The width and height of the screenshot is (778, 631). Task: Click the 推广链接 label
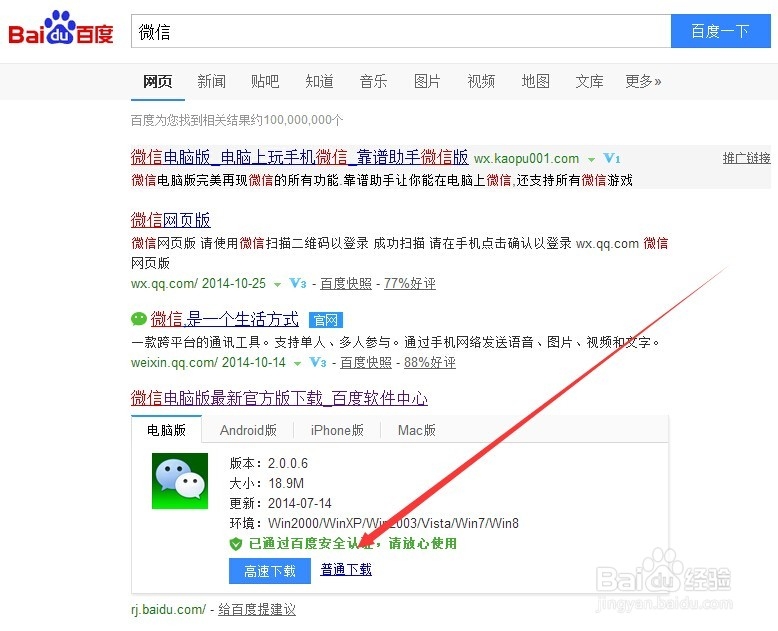point(746,158)
